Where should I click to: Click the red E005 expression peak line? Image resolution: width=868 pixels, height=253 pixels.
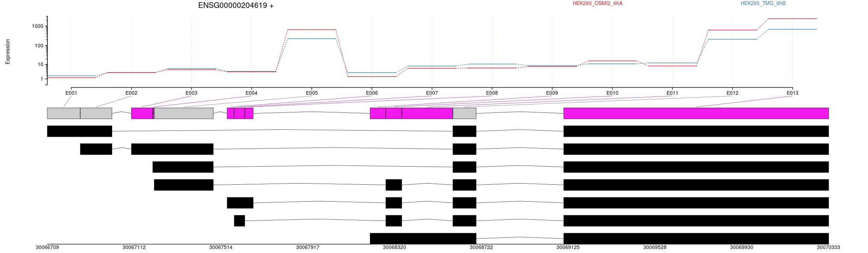(x=312, y=30)
